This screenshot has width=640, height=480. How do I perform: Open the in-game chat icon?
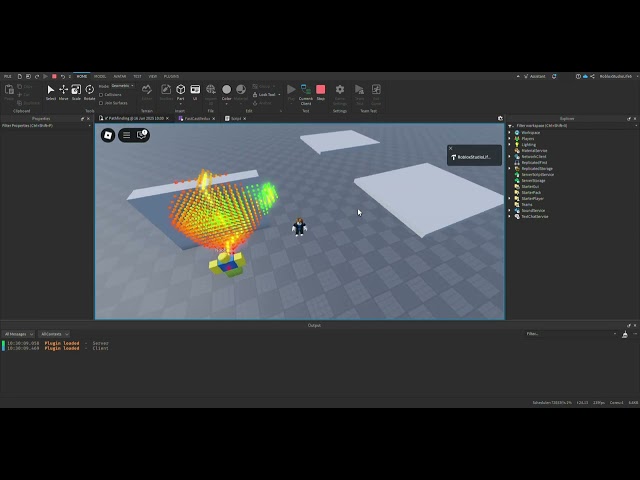(x=142, y=135)
